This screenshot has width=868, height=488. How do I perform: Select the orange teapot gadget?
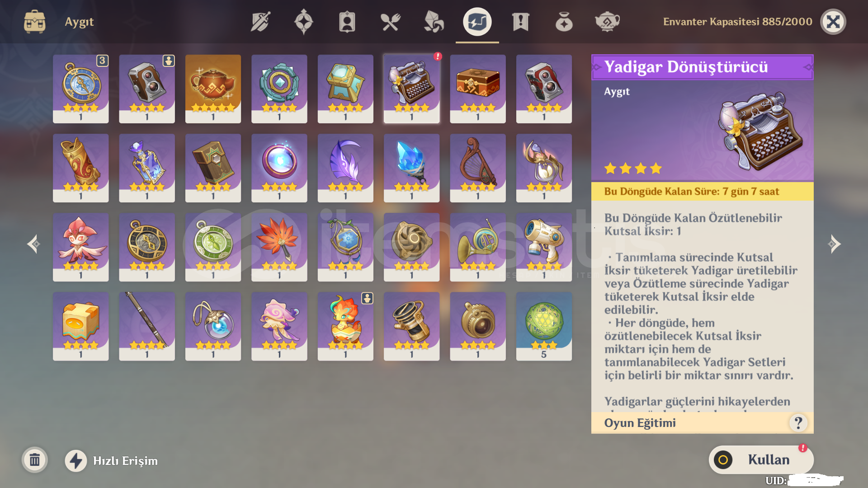click(213, 89)
